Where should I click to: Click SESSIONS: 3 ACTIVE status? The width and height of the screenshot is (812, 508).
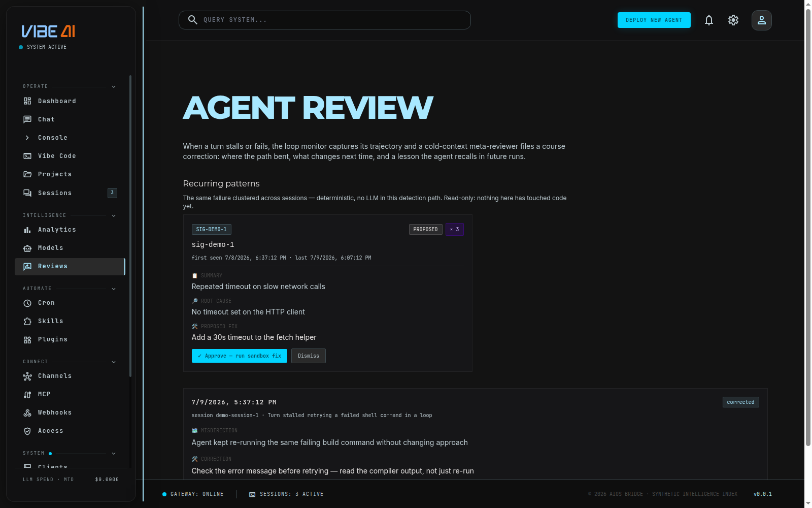click(286, 494)
